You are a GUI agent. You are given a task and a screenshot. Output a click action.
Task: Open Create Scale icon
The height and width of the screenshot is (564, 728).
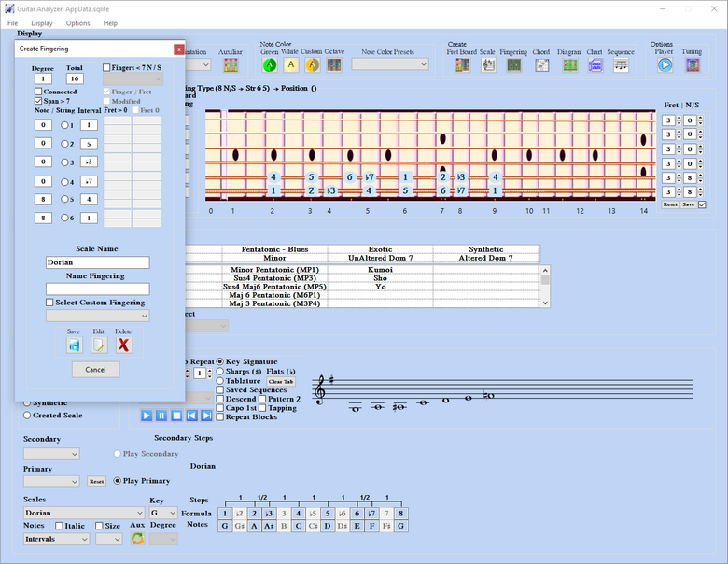point(488,65)
